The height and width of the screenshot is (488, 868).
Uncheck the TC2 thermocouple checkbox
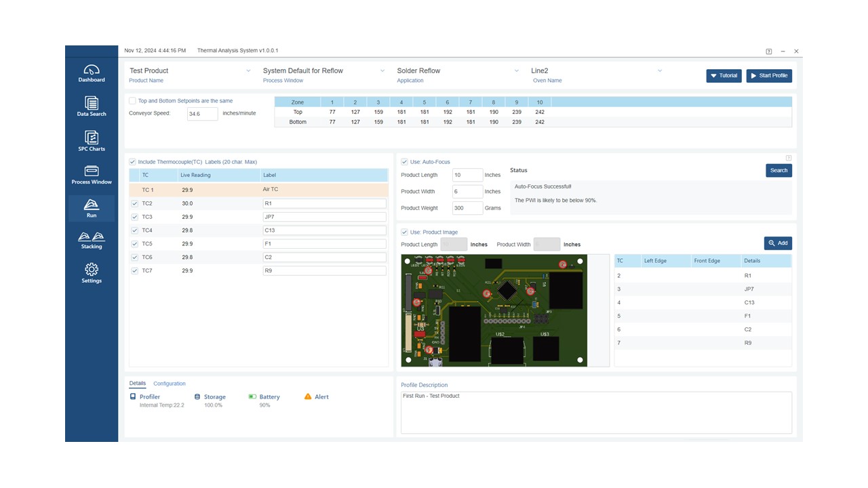pyautogui.click(x=134, y=203)
